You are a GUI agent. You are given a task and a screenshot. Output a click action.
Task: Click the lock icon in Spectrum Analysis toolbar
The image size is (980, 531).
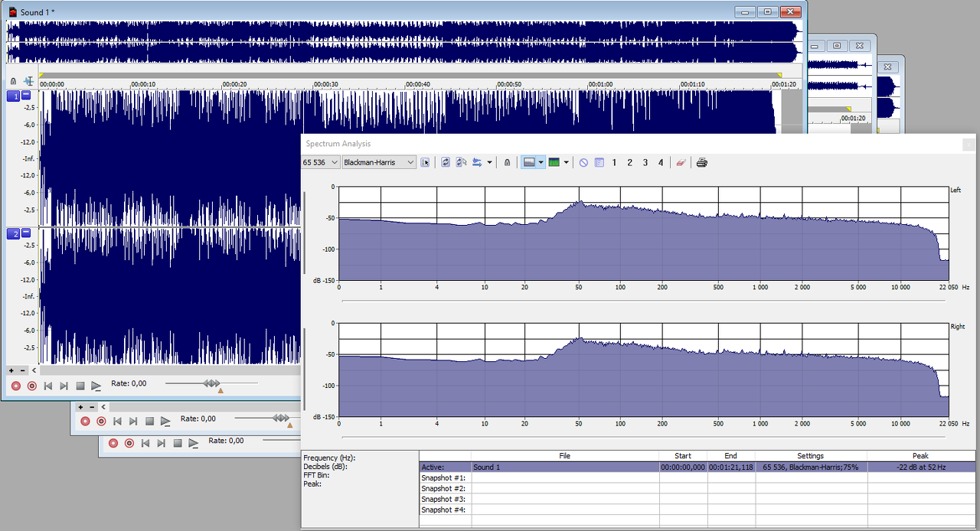(506, 163)
